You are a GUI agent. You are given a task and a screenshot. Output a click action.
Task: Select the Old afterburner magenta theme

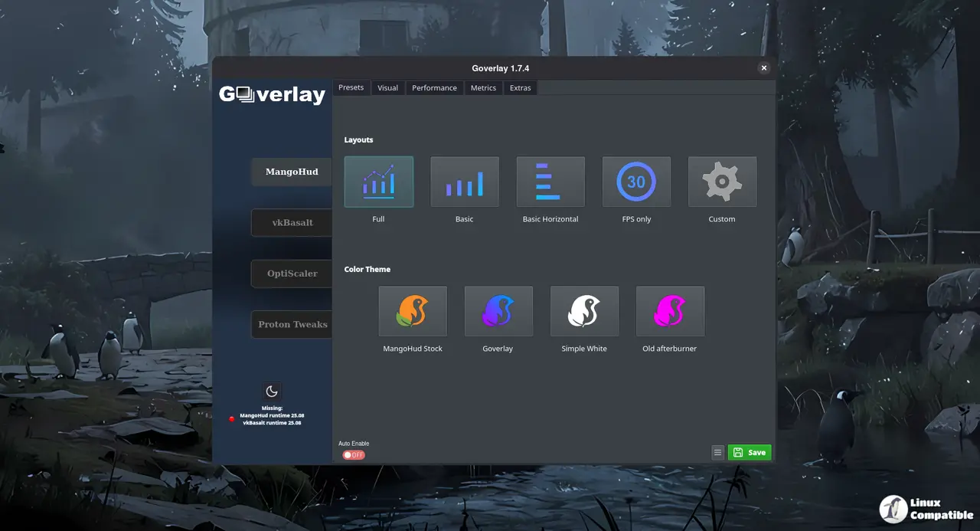[670, 311]
